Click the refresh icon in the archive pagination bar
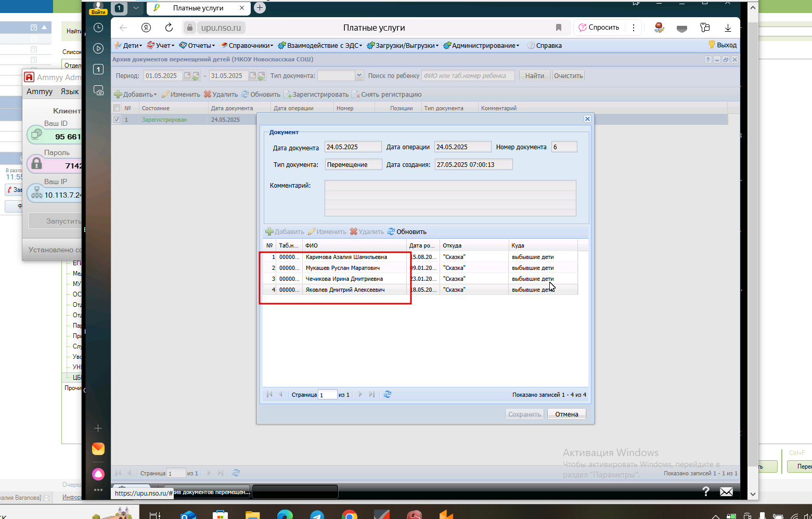 [236, 473]
